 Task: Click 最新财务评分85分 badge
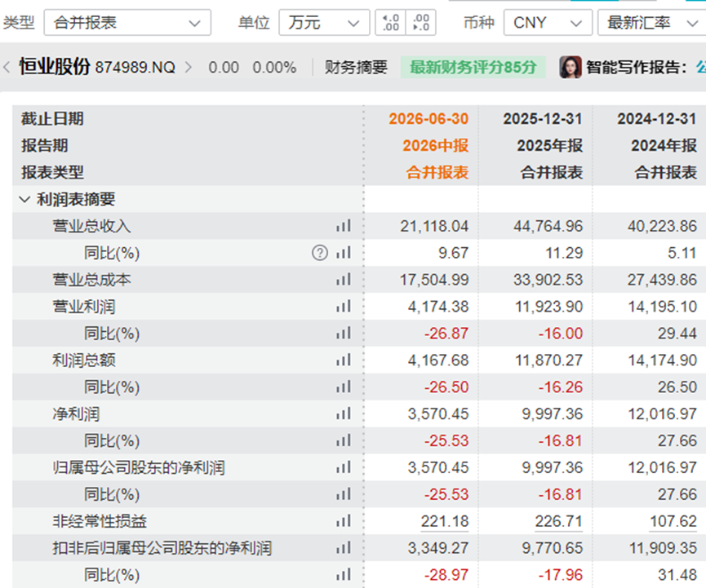[473, 67]
